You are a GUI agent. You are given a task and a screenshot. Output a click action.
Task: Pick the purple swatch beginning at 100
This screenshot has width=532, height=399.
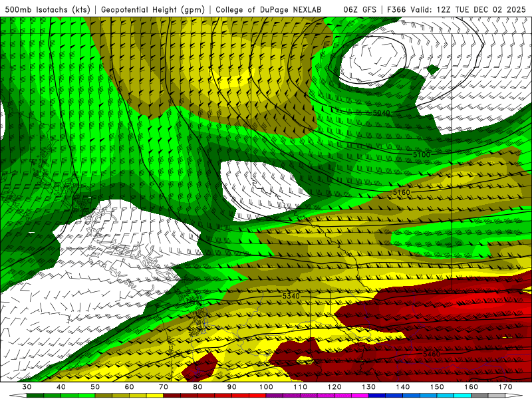[x=275, y=396]
